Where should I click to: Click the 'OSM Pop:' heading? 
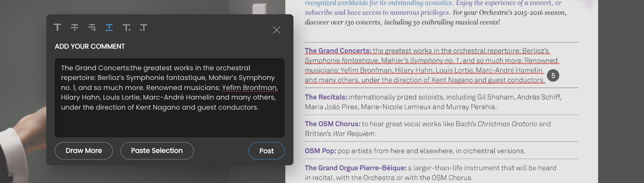coord(320,151)
